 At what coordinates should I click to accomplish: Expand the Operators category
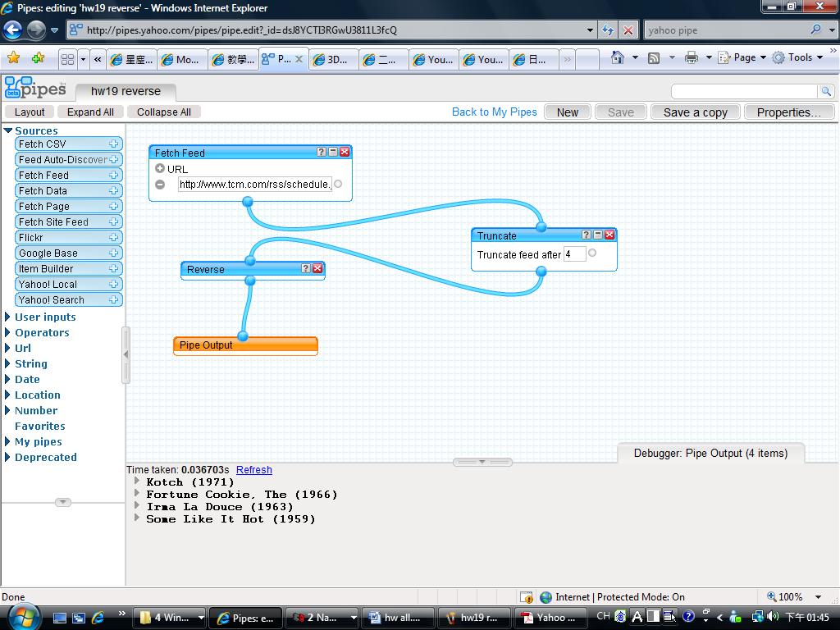coord(7,332)
